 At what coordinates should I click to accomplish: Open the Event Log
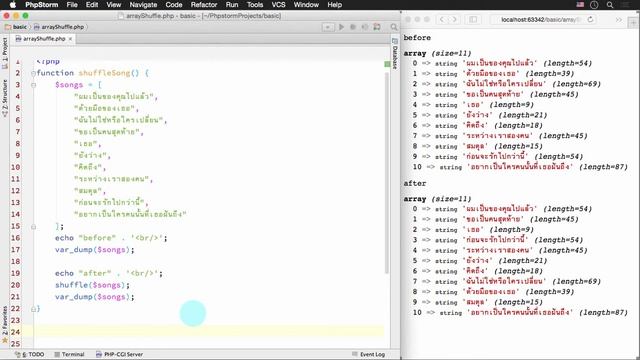coord(369,354)
